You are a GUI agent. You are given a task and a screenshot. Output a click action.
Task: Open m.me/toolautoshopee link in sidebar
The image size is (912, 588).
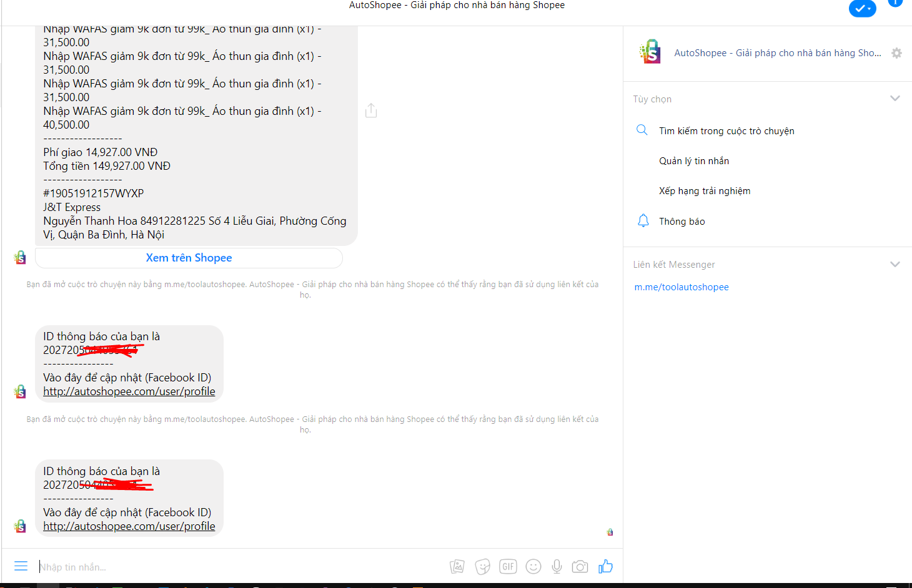682,287
